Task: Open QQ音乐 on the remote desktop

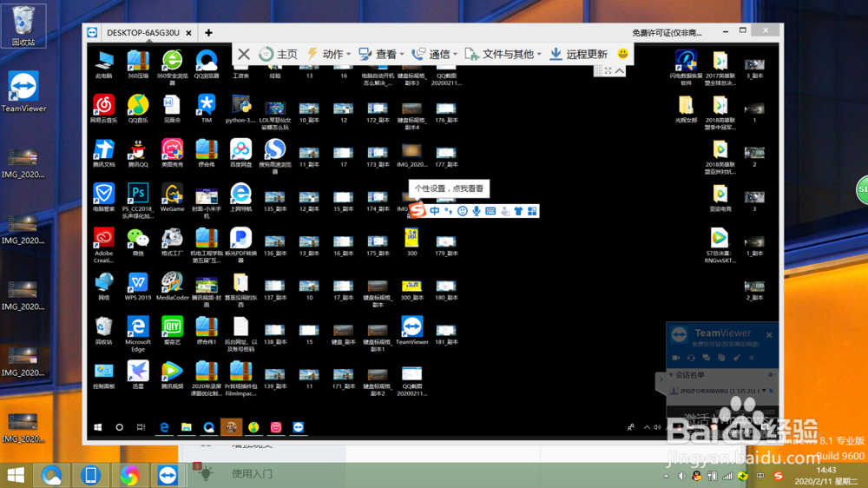Action: coord(138,108)
